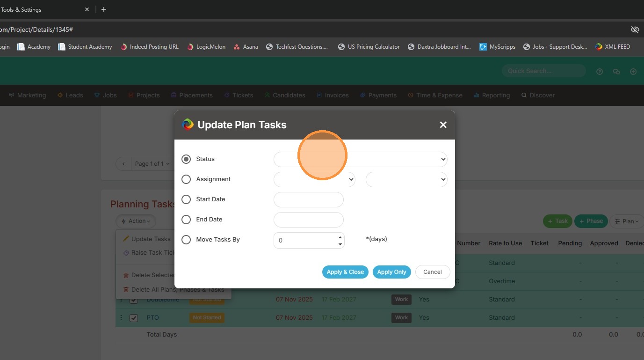The width and height of the screenshot is (644, 360).
Task: Open the LogicMelon bookmark
Action: (x=206, y=47)
